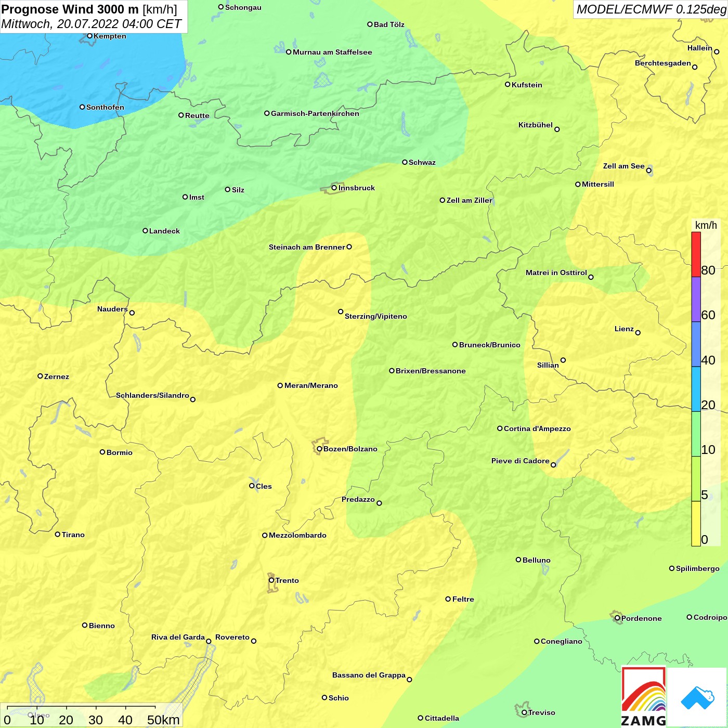This screenshot has width=728, height=728.
Task: Click the Kempten label
Action: [110, 36]
